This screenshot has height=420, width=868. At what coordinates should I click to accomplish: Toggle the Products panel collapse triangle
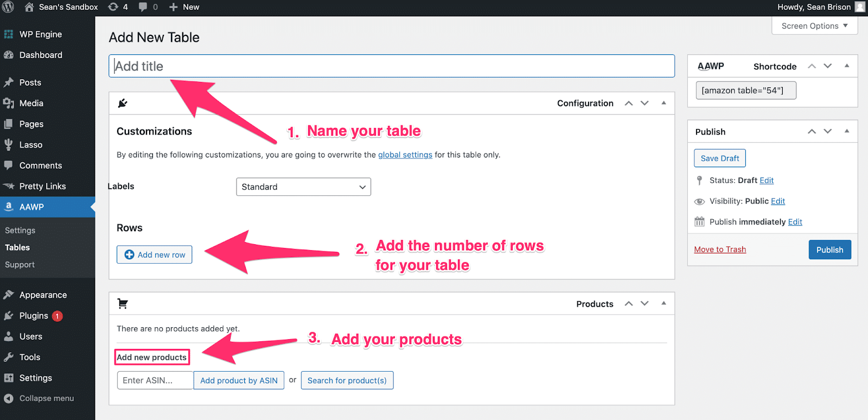tap(663, 303)
